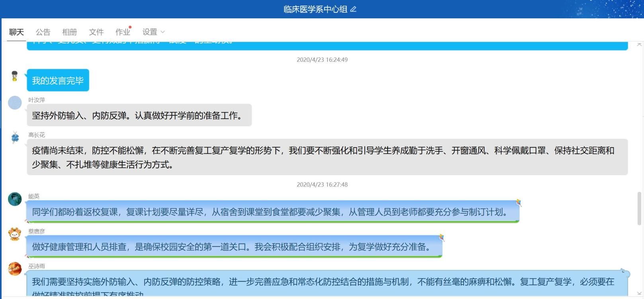The height and width of the screenshot is (299, 644).
Task: Open 高长花's profile avatar
Action: pos(15,138)
